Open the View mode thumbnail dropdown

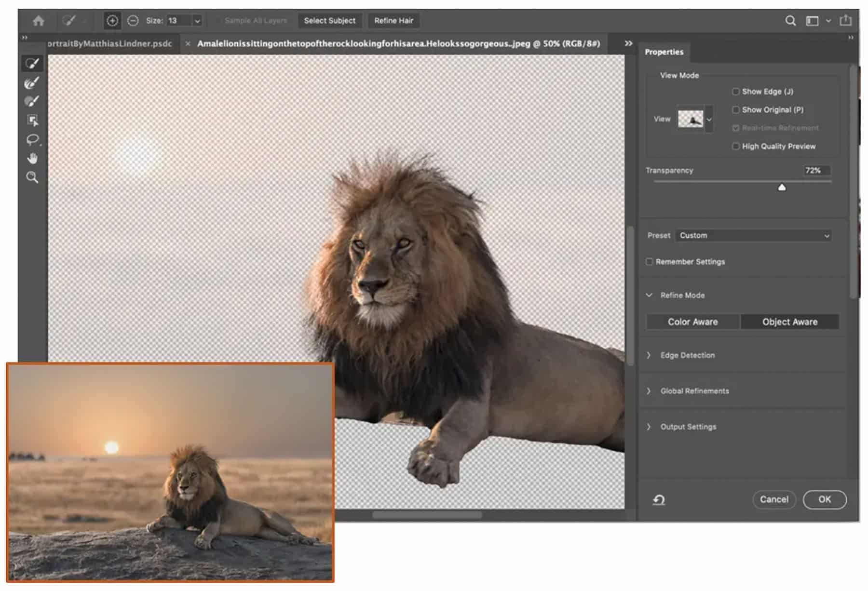(x=709, y=119)
